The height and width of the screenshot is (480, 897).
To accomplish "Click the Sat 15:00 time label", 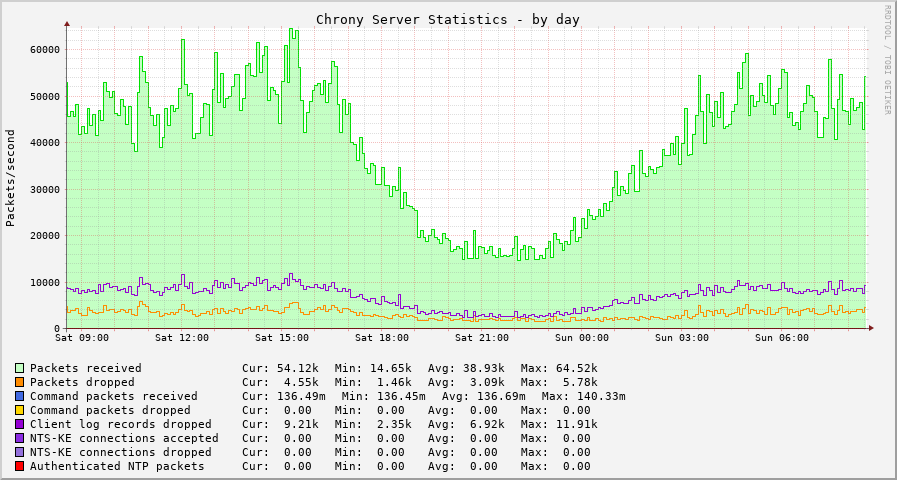I will point(282,338).
